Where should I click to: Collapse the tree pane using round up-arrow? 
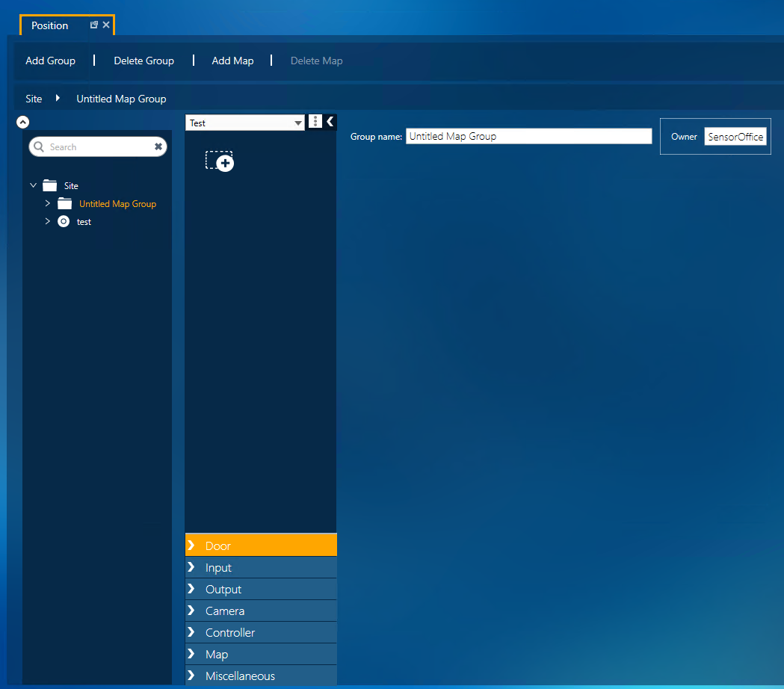pyautogui.click(x=23, y=122)
